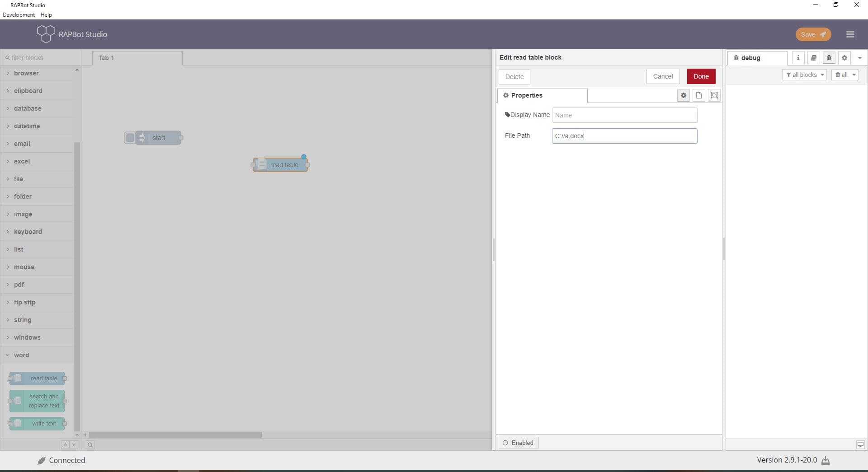Click the Cancel button
The image size is (868, 472).
[663, 76]
